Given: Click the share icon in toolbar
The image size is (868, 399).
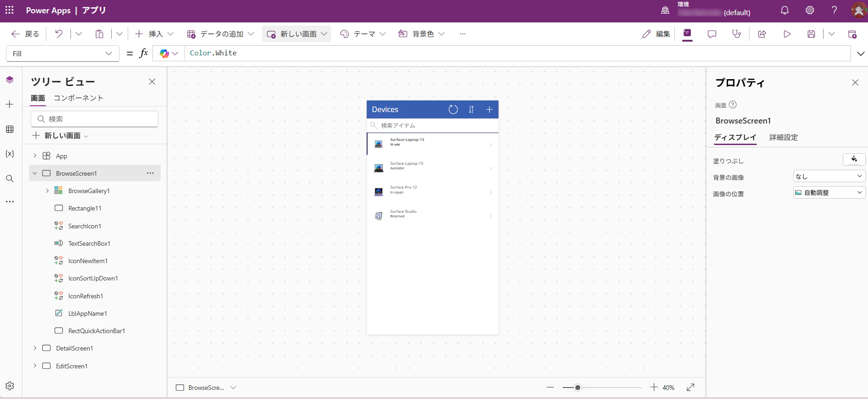Looking at the screenshot, I should point(762,34).
